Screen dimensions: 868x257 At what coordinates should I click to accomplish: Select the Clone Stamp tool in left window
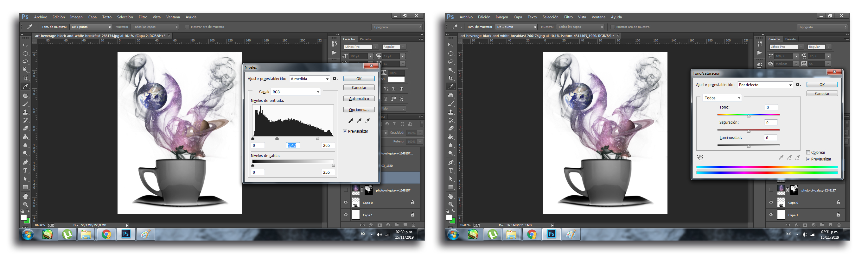[25, 112]
